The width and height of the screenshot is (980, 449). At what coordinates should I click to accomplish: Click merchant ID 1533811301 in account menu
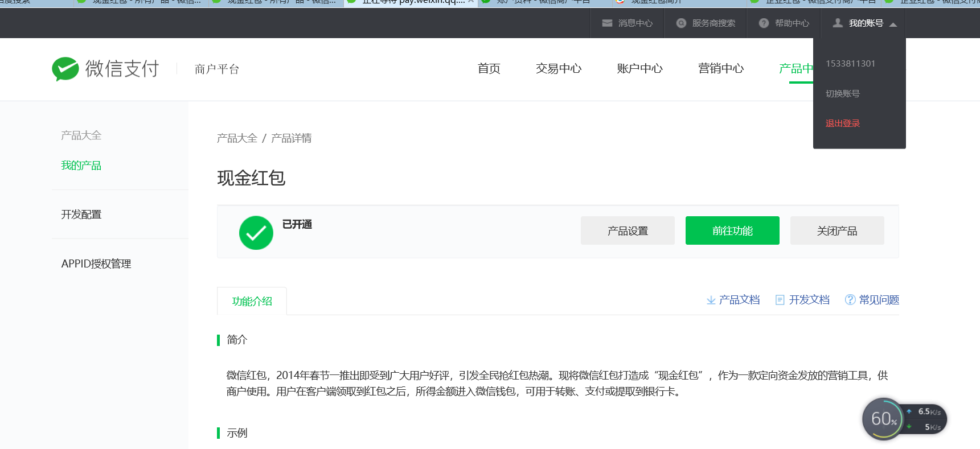point(850,64)
